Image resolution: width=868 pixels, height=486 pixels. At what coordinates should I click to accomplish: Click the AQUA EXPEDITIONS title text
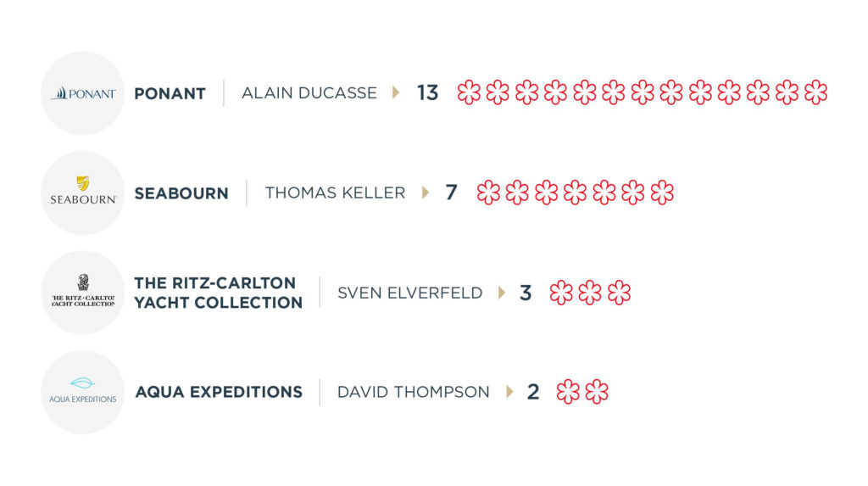click(x=218, y=392)
